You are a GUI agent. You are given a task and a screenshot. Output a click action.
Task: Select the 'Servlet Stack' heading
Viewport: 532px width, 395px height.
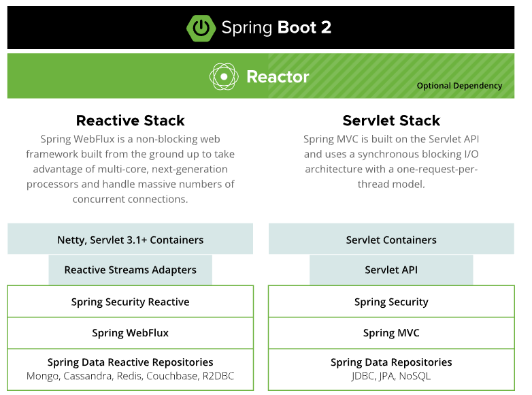tap(391, 121)
